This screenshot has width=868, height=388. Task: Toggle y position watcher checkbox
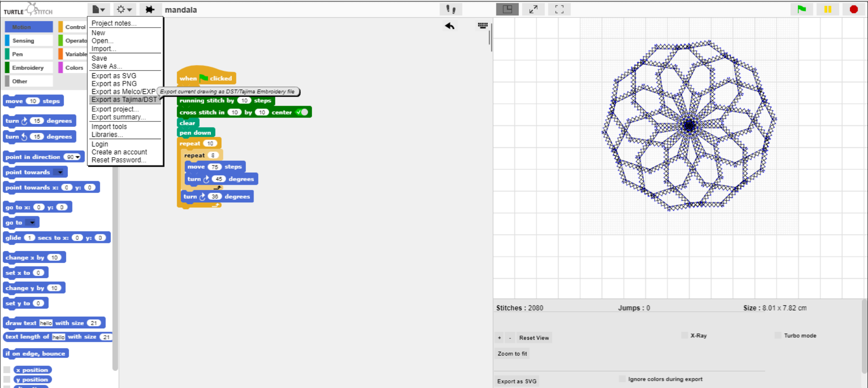pos(7,379)
